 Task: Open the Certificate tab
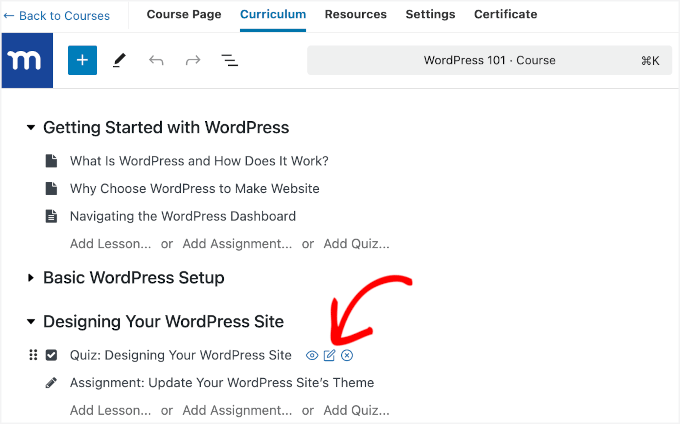[x=505, y=14]
